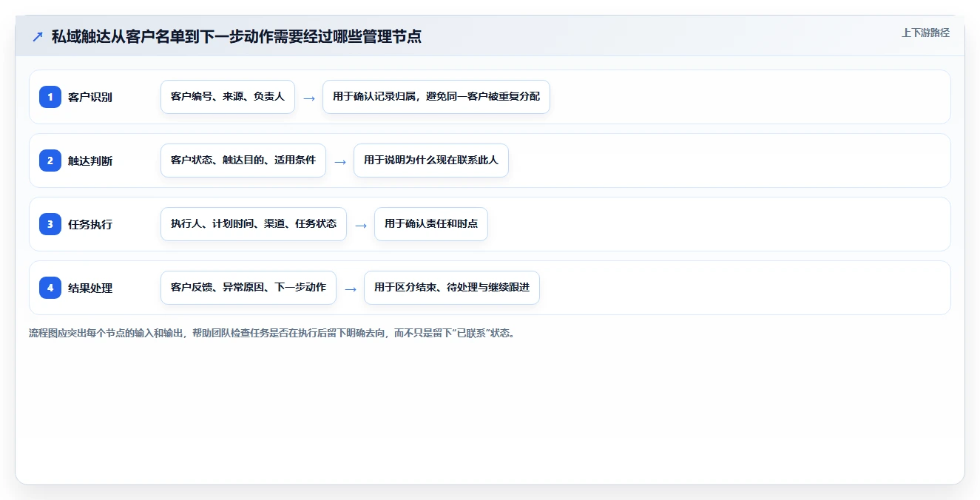
Task: Click the footer note starting 流程图应突出
Action: 271,333
